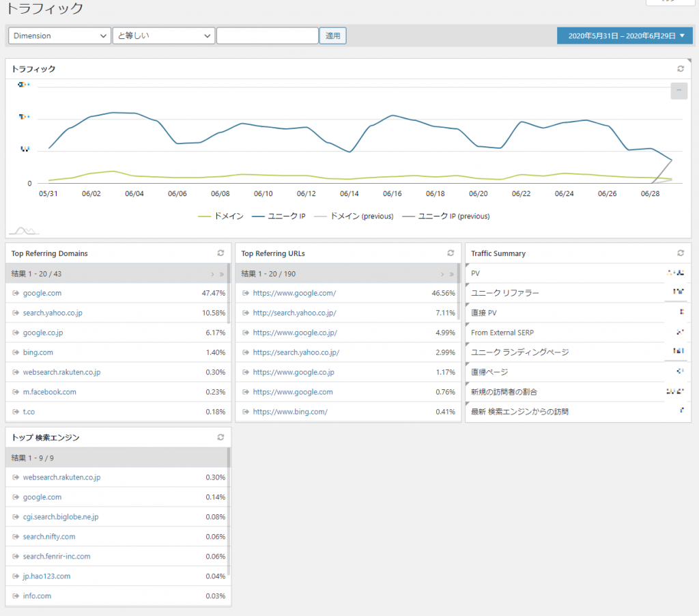This screenshot has height=616, width=699.
Task: Open the date range picker 2020年5月31日 – 6月29日
Action: click(x=625, y=36)
